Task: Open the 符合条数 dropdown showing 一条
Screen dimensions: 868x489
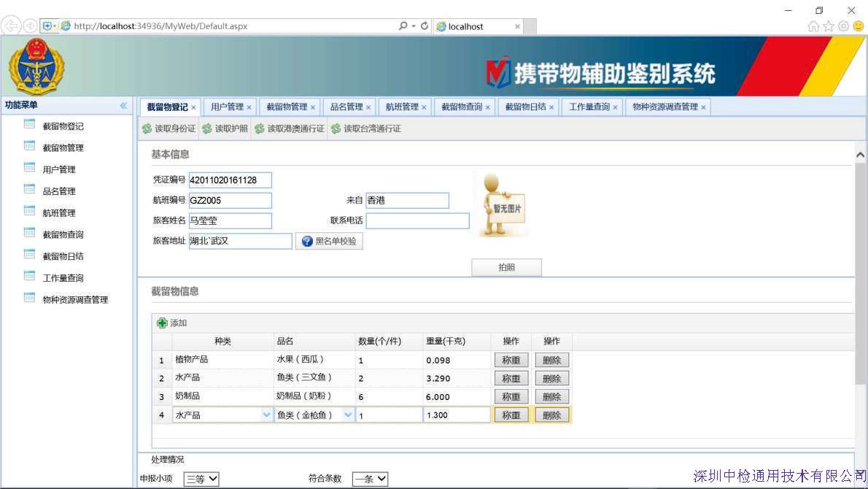Action: [370, 479]
